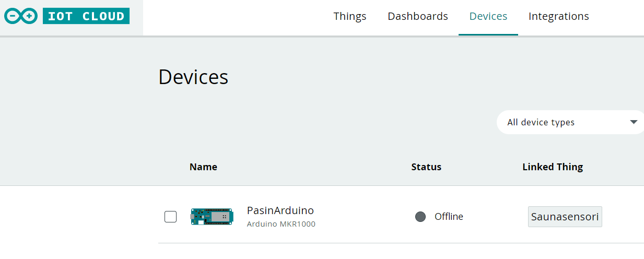Viewport: 644px width, 259px height.
Task: Click the Arduino MKR1000 board thumbnail
Action: point(212,216)
